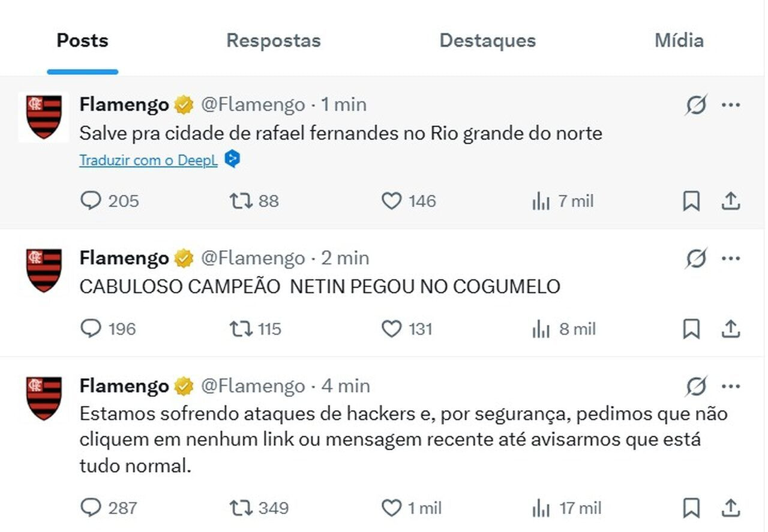Open more options on the CABULOSO CAMPEÃO tweet

[731, 258]
